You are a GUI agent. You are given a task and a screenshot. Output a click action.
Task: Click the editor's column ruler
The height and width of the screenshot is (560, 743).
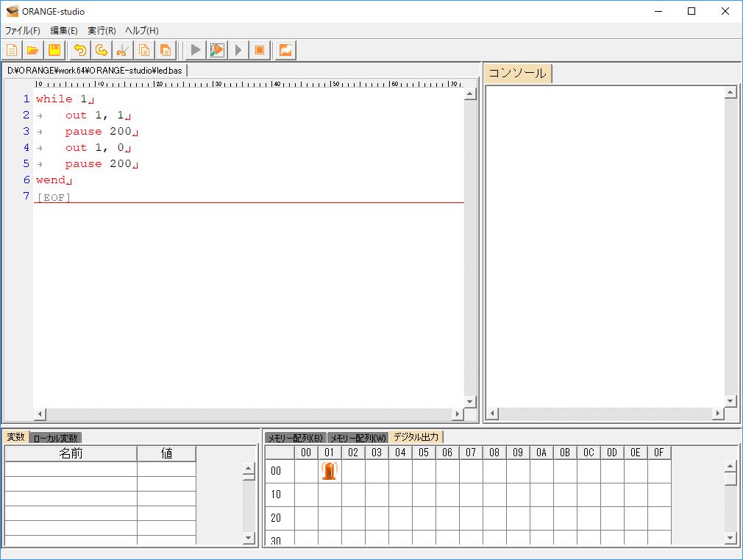pos(249,84)
